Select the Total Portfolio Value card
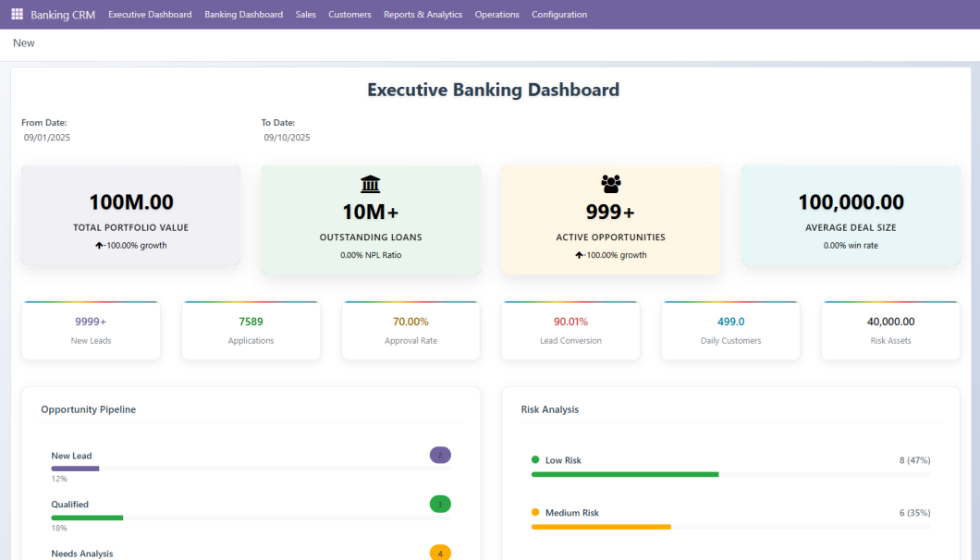980x560 pixels. [130, 215]
